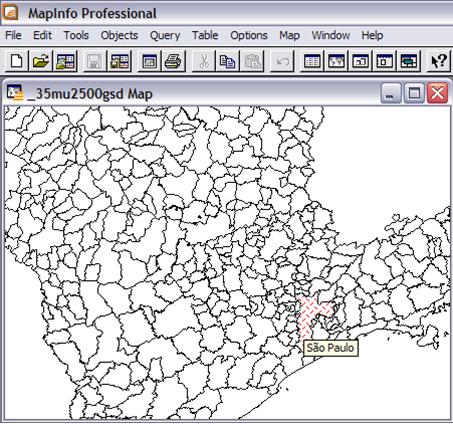Open the Table menu
This screenshot has width=453, height=424.
tap(205, 35)
